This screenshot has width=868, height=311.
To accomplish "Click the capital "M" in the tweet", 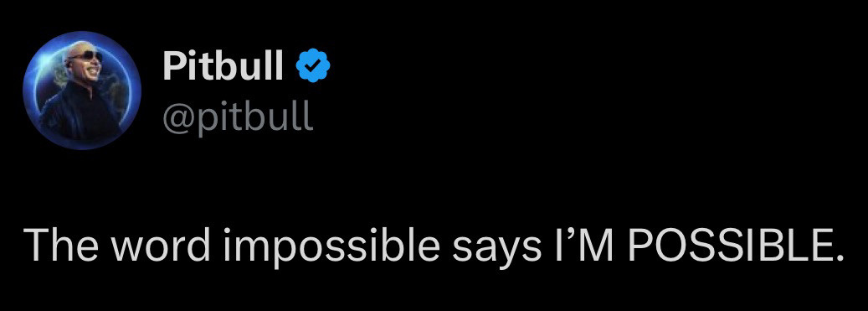I will (x=598, y=245).
